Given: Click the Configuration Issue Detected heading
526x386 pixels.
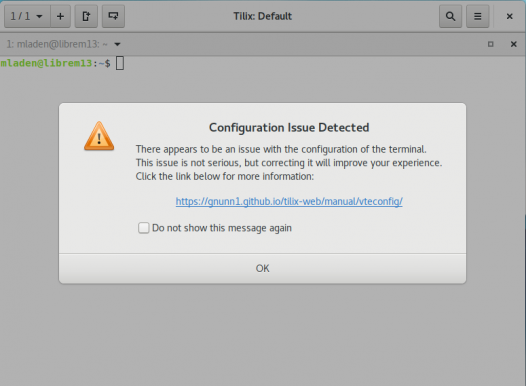Looking at the screenshot, I should pos(289,127).
